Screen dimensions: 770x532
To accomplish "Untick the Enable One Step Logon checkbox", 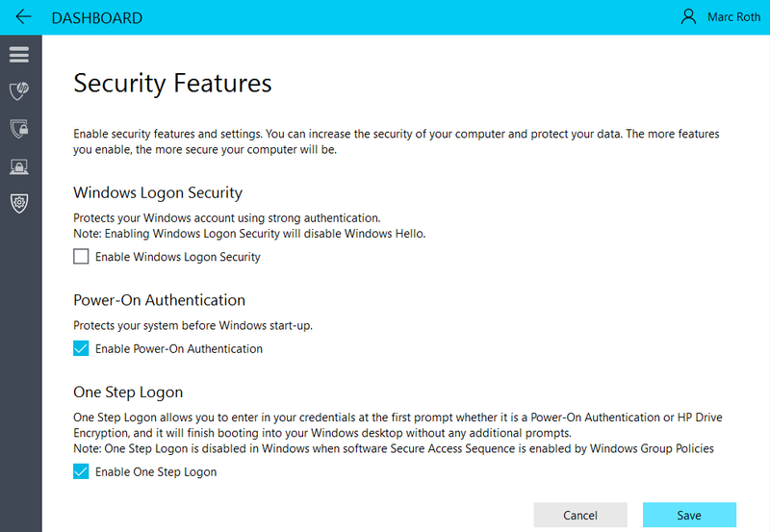I will click(81, 471).
